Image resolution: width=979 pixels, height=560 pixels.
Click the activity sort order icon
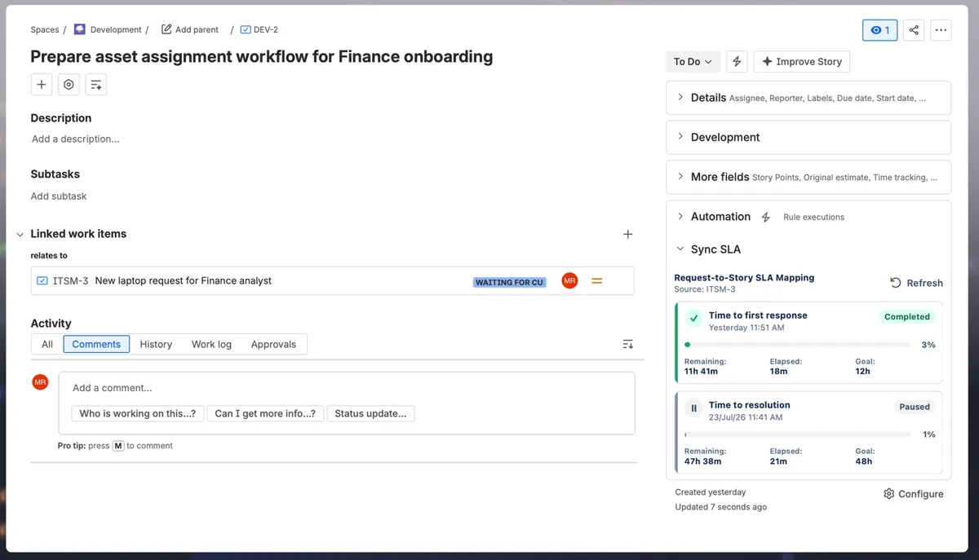pyautogui.click(x=627, y=344)
